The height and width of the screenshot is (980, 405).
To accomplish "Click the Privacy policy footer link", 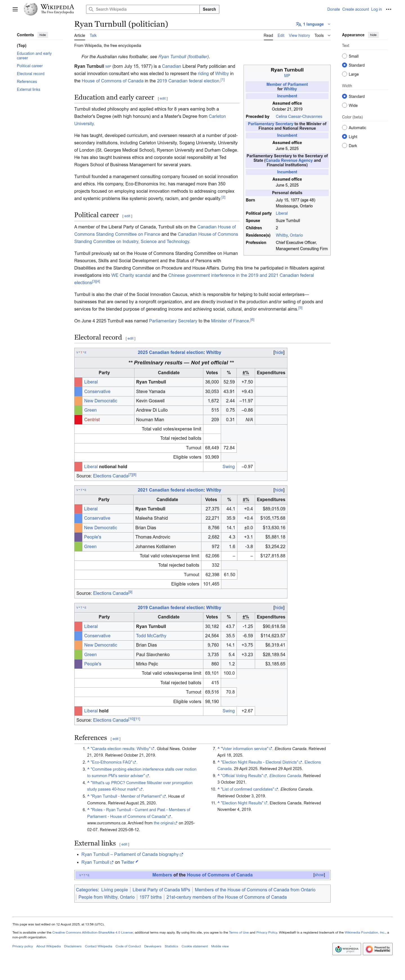I will [22, 946].
